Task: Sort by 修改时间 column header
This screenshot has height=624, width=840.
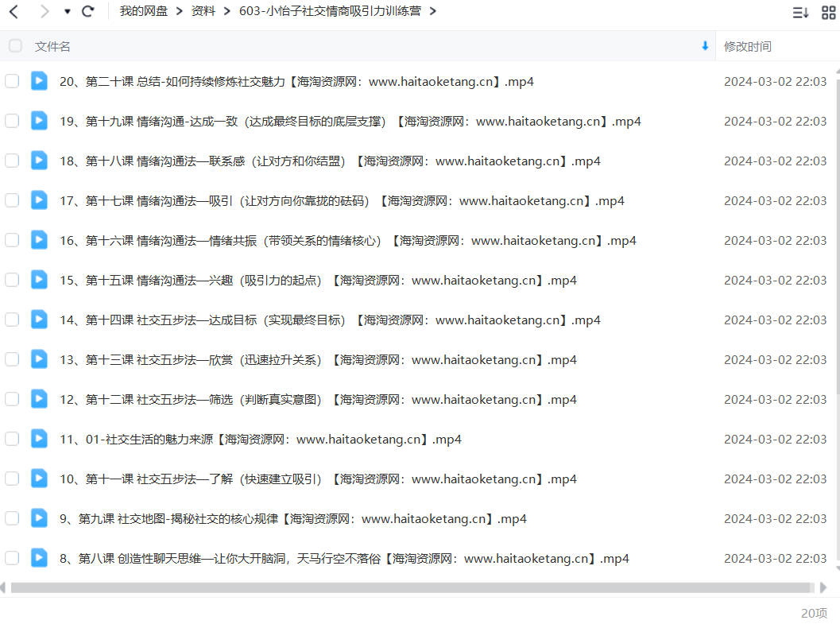Action: click(x=747, y=47)
